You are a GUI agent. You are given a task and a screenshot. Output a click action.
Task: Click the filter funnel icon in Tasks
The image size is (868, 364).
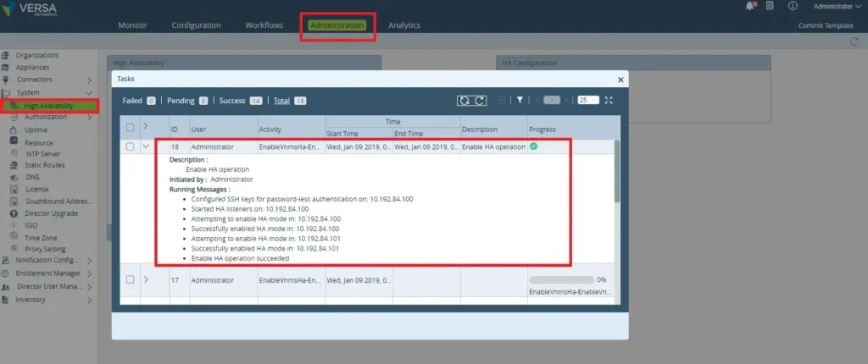(x=520, y=100)
